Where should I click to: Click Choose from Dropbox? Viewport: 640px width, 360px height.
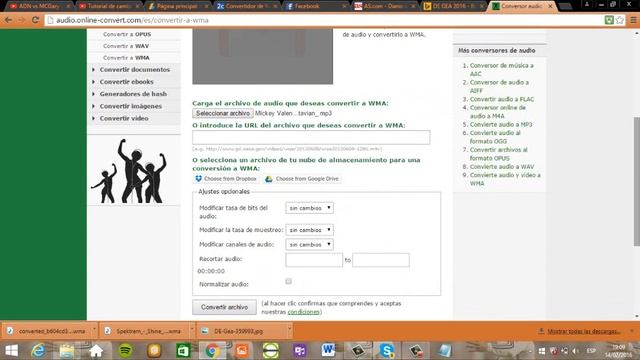226,179
